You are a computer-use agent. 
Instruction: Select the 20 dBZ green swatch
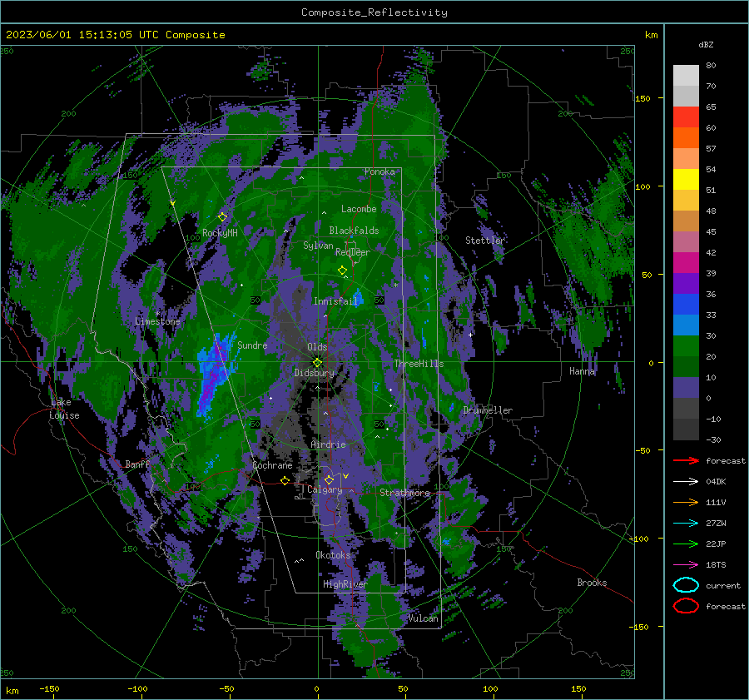(686, 346)
